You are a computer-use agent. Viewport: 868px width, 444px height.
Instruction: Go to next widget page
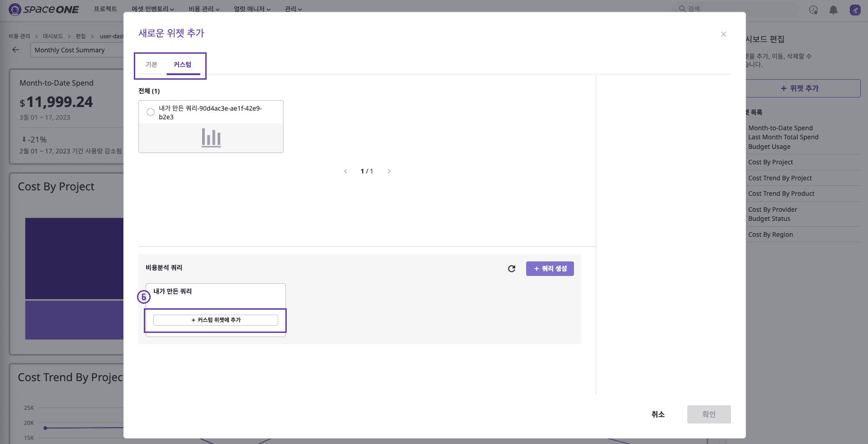pyautogui.click(x=389, y=171)
